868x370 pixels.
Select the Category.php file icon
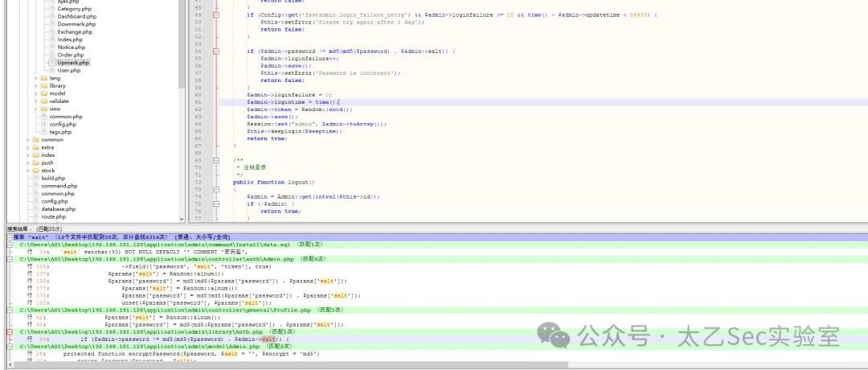click(52, 9)
